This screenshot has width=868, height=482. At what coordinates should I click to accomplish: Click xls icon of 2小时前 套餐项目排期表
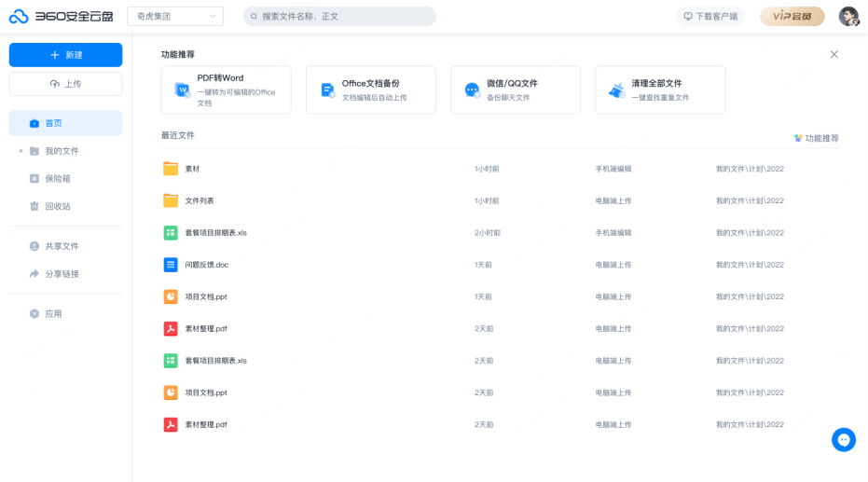(171, 233)
